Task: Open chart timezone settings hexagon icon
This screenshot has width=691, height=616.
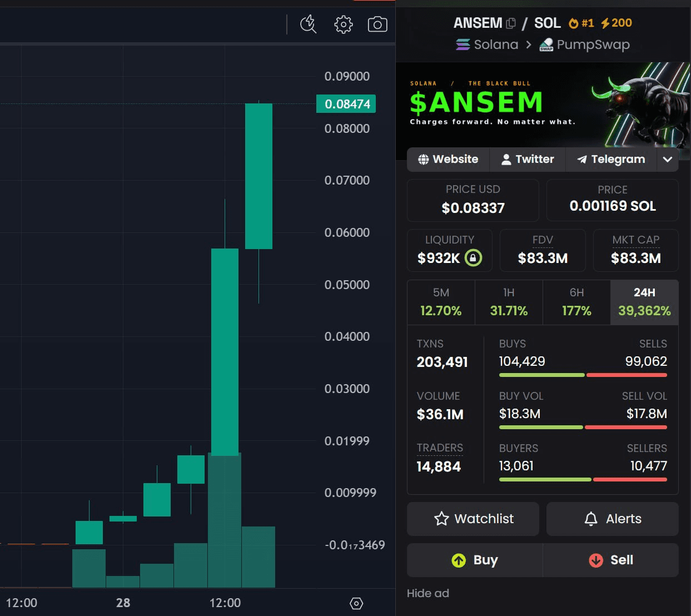Action: pyautogui.click(x=356, y=603)
